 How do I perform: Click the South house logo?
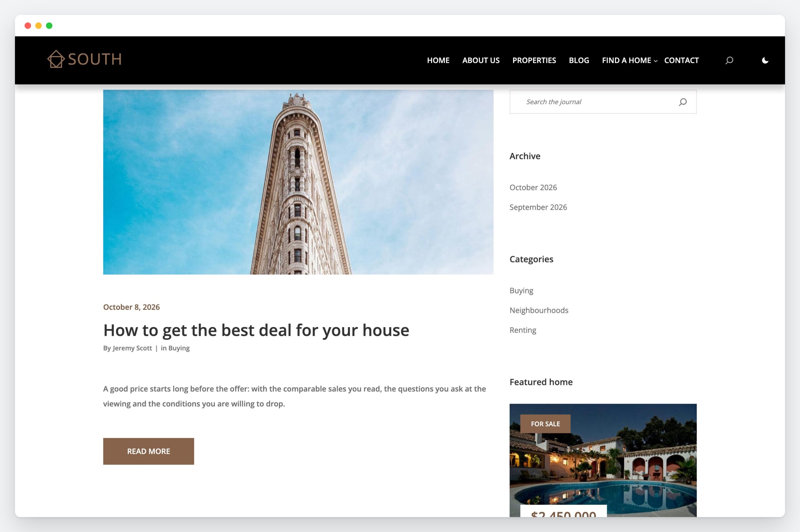(x=84, y=59)
